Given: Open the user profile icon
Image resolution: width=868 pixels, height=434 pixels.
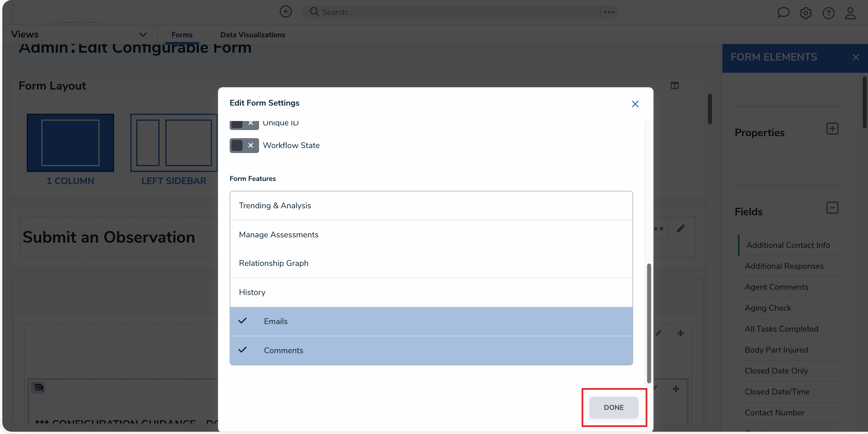Looking at the screenshot, I should click(850, 13).
